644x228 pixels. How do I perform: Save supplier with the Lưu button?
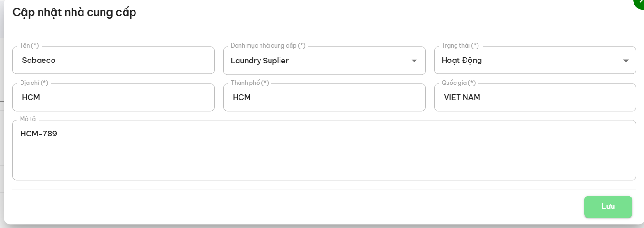point(608,207)
